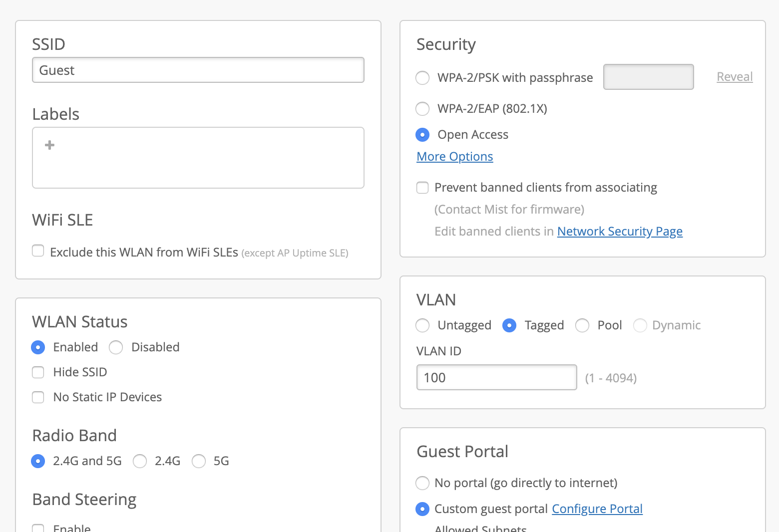Click the passphrase input field
Image resolution: width=779 pixels, height=532 pixels.
648,77
